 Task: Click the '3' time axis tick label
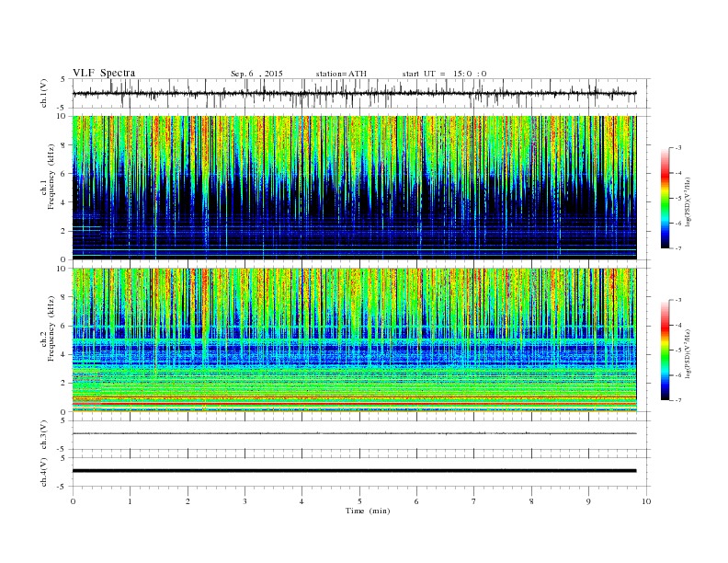click(245, 501)
